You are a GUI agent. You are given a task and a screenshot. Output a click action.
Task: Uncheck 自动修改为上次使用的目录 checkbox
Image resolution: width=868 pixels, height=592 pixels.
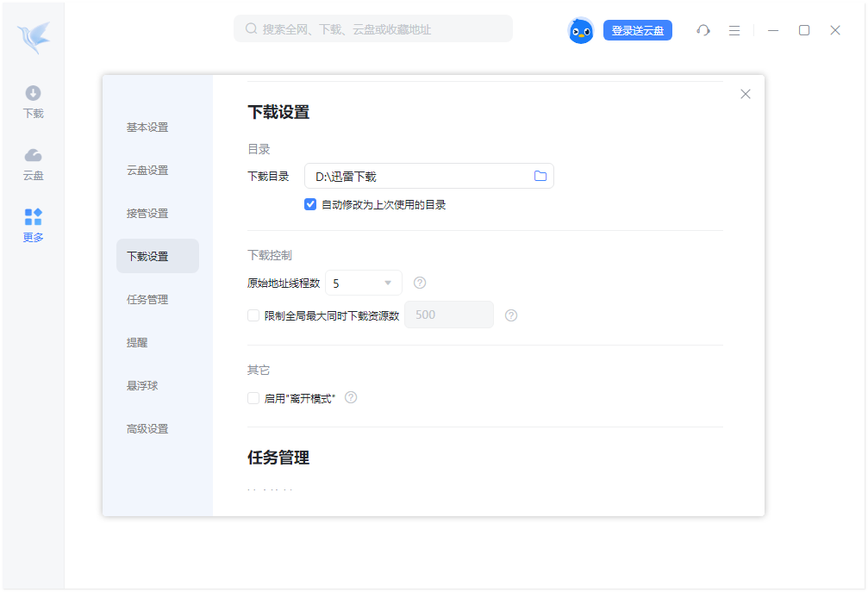310,204
